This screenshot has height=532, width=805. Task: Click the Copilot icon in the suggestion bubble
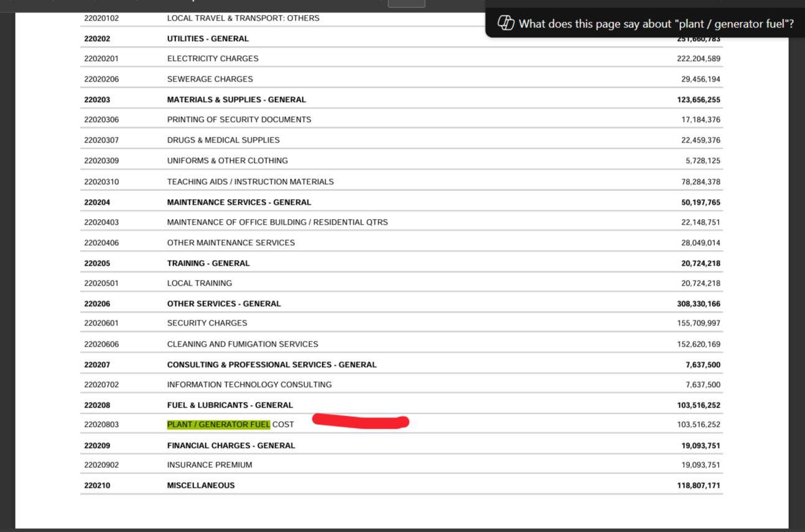(506, 24)
